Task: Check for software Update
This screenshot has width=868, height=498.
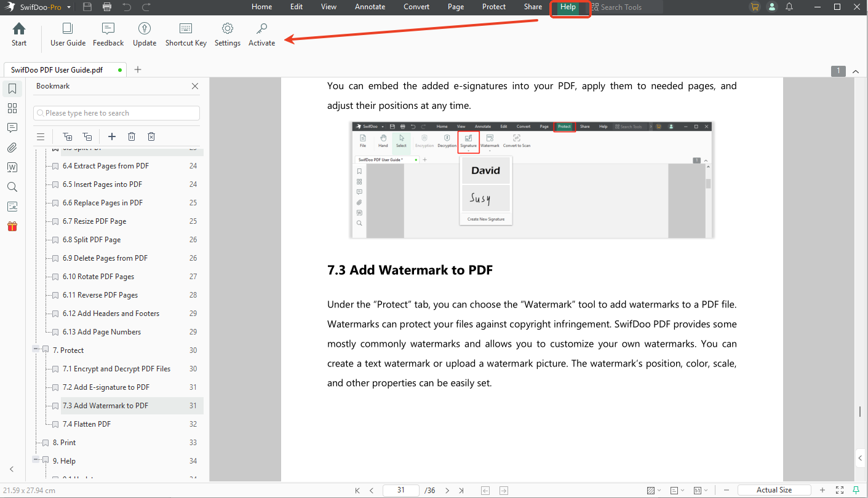Action: coord(145,35)
